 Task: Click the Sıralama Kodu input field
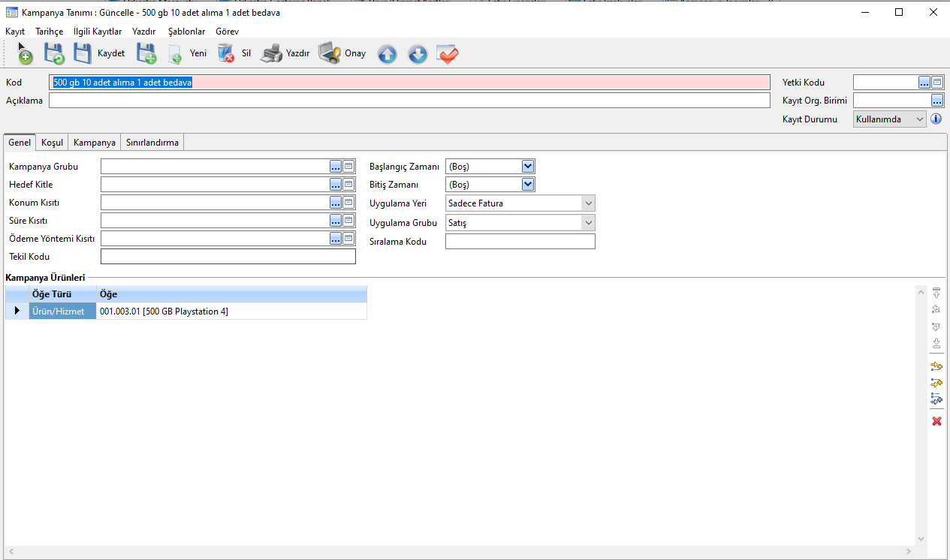(520, 242)
